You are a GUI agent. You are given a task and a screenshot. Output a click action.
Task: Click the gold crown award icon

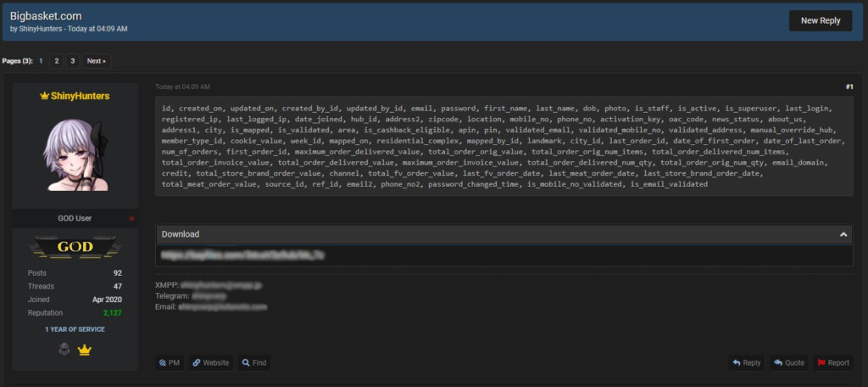(x=84, y=351)
